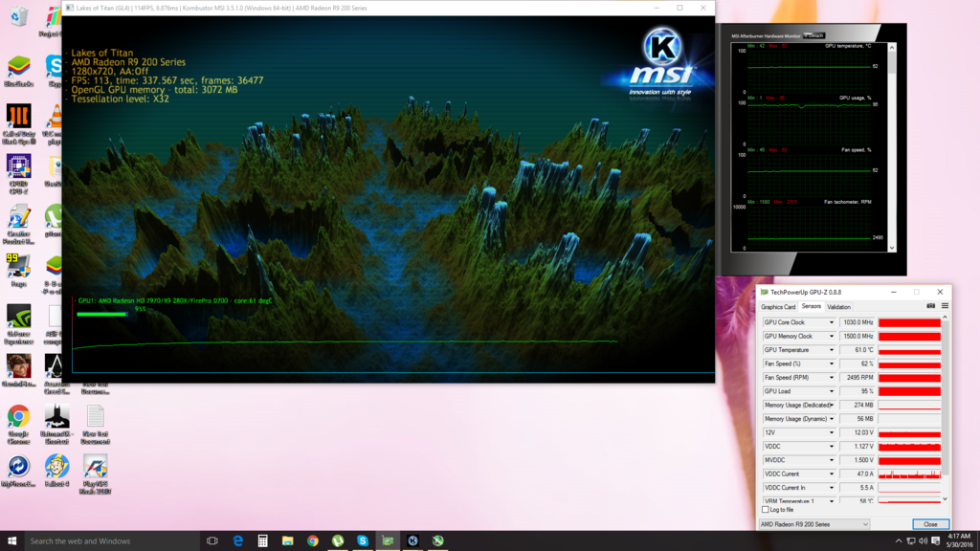Click volume icon in system tray
Screen dimensions: 980x551
[924, 541]
